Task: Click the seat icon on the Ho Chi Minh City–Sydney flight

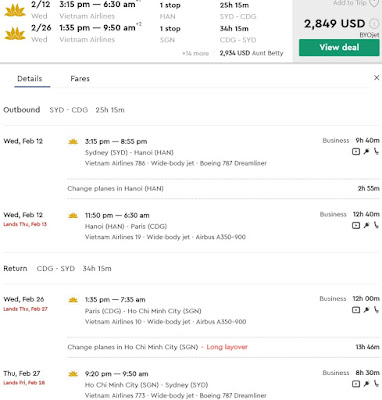Action: [x=376, y=384]
